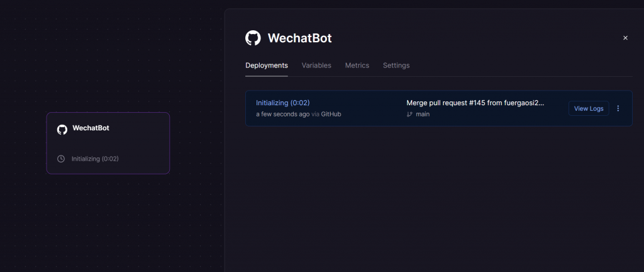The width and height of the screenshot is (644, 272).
Task: Go to the Settings tab
Action: [x=396, y=65]
